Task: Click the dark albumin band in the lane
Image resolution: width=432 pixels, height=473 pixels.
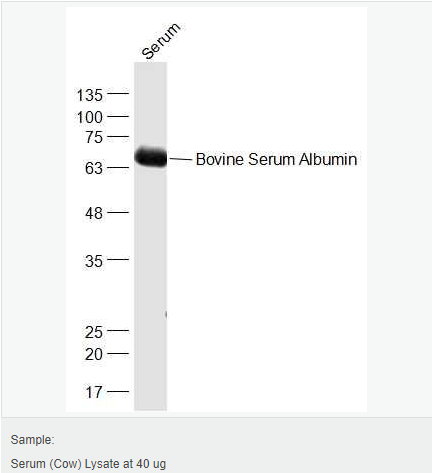Action: click(x=151, y=157)
